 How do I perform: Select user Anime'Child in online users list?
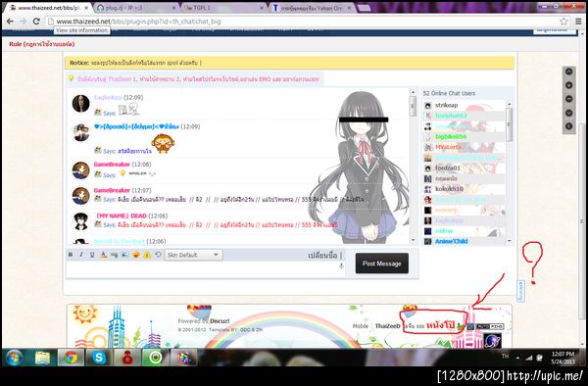(451, 241)
